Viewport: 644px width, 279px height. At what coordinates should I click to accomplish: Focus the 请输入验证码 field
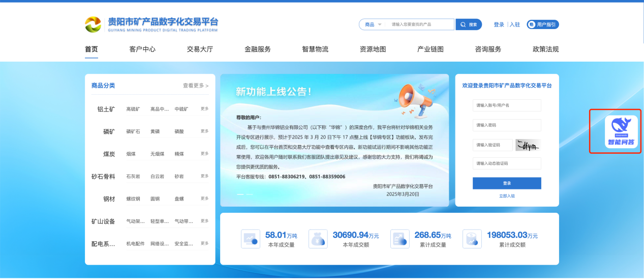click(x=493, y=145)
